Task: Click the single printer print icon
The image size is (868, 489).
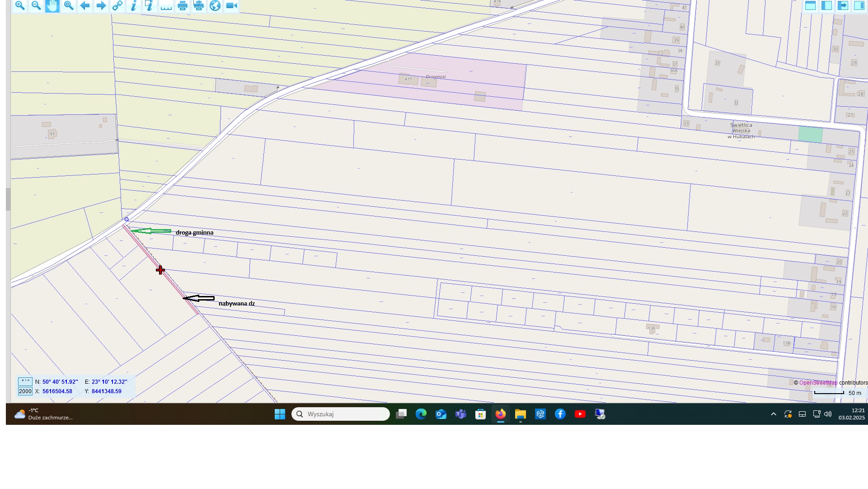Action: [x=183, y=5]
